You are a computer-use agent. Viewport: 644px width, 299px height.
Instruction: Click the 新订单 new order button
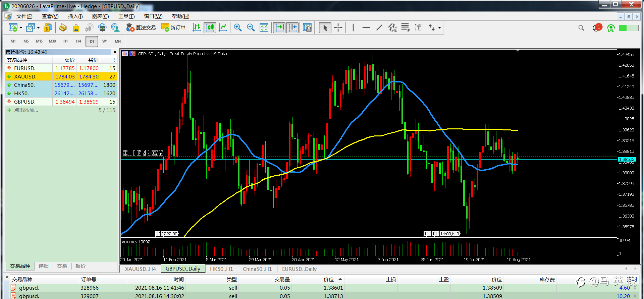[173, 28]
